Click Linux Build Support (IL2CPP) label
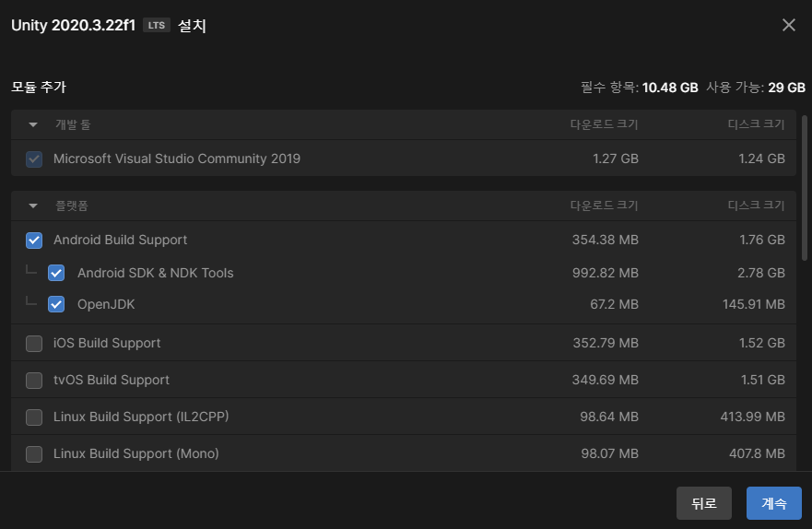This screenshot has height=529, width=812. 141,417
